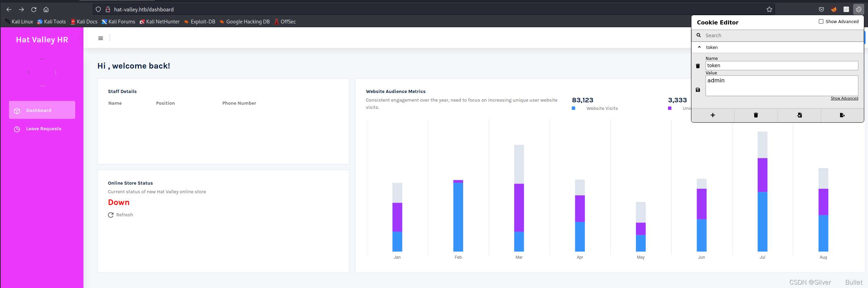Click the red Down status text
Viewport: 868px width, 288px height.
pos(119,203)
